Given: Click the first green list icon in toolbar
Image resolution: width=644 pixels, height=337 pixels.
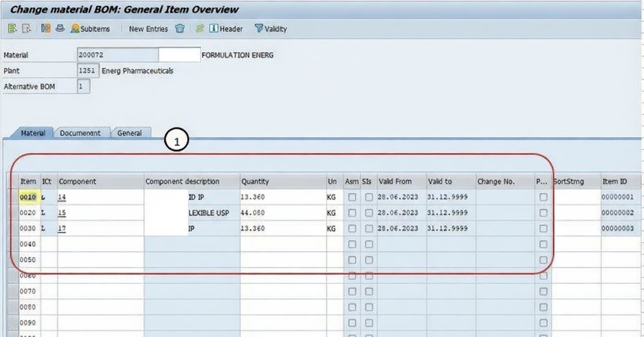Looking at the screenshot, I should [12, 29].
